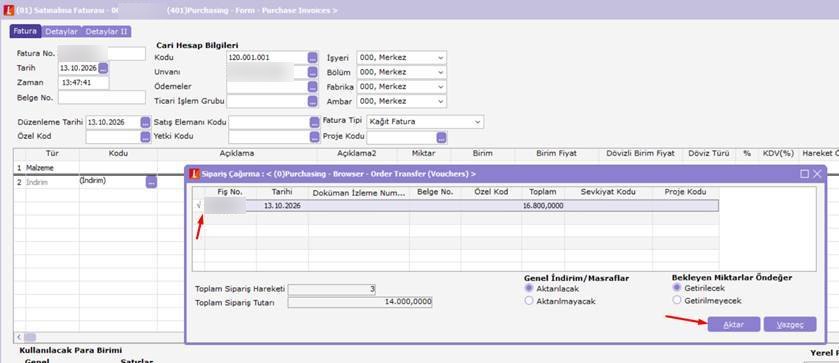Open Düzenleme Tarihi date picker button
The image size is (839, 363).
[x=146, y=122]
